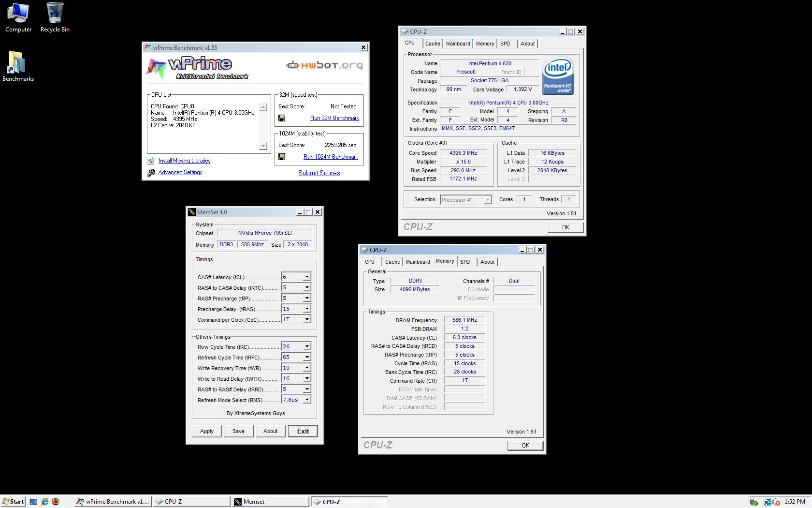Open Row Cycle Time (tRC) dropdown
The width and height of the screenshot is (812, 508).
click(306, 346)
